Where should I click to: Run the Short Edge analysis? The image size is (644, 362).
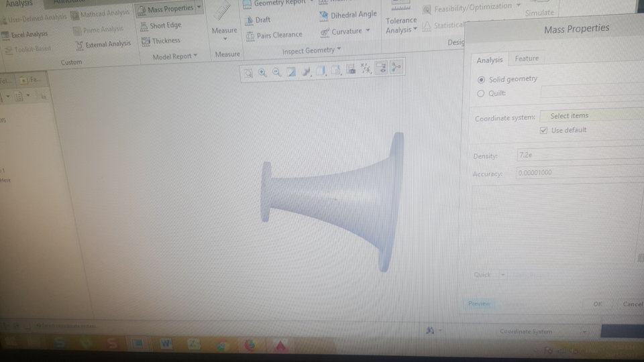coord(160,25)
